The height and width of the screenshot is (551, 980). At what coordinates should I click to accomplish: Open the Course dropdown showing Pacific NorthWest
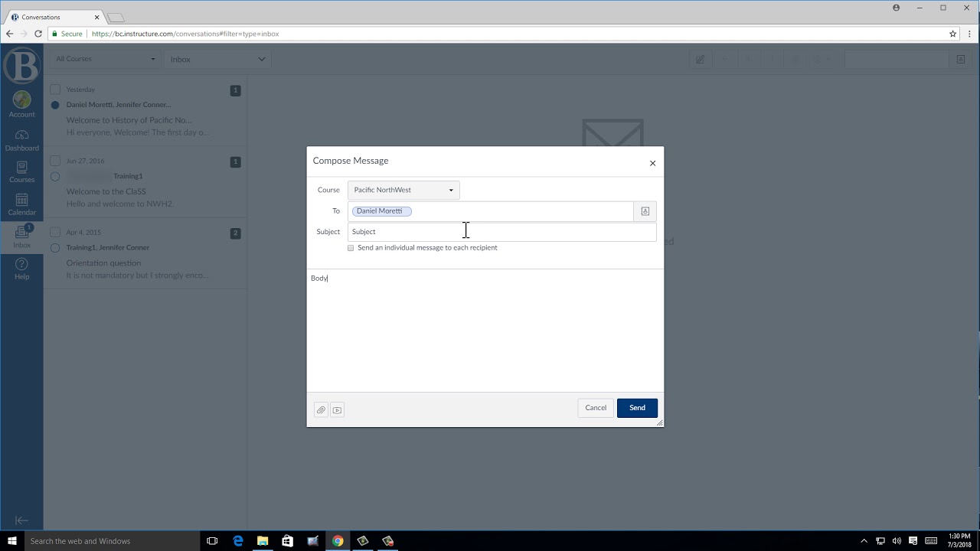click(403, 190)
